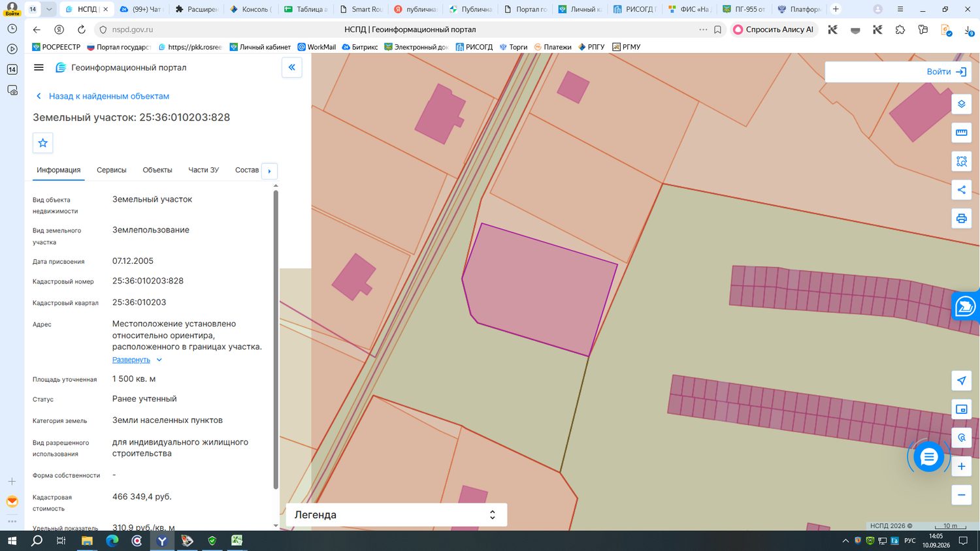
Task: Open the Битрикс bookmark
Action: pos(360,47)
